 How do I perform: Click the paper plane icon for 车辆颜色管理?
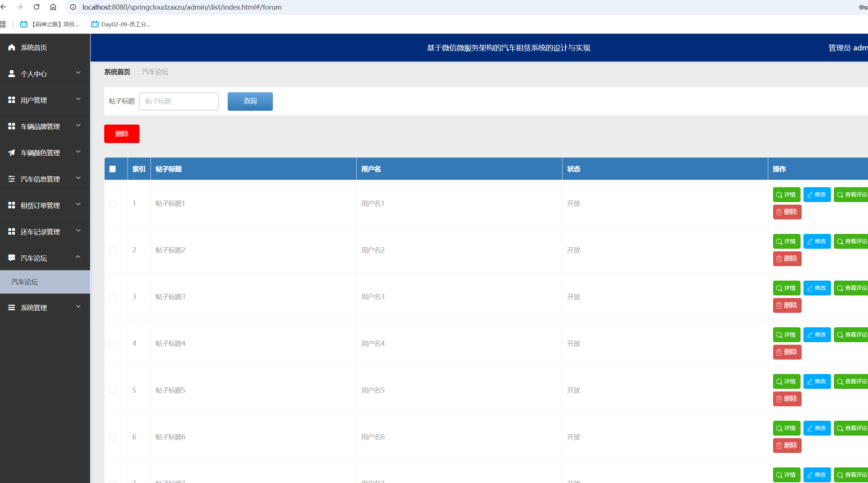click(x=11, y=153)
